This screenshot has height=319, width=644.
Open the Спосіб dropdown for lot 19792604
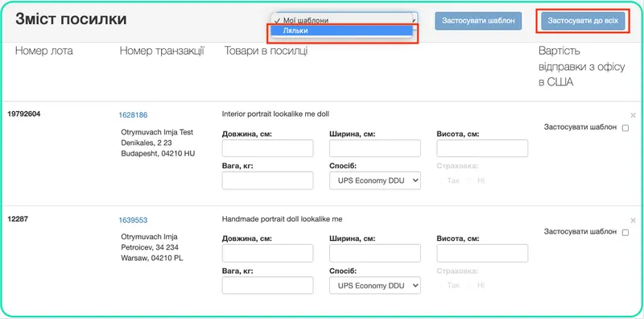pos(375,180)
